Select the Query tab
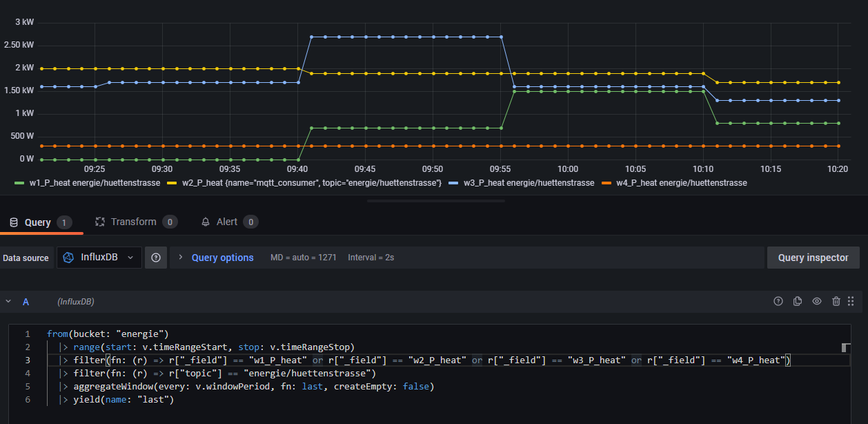868x424 pixels. [x=37, y=222]
